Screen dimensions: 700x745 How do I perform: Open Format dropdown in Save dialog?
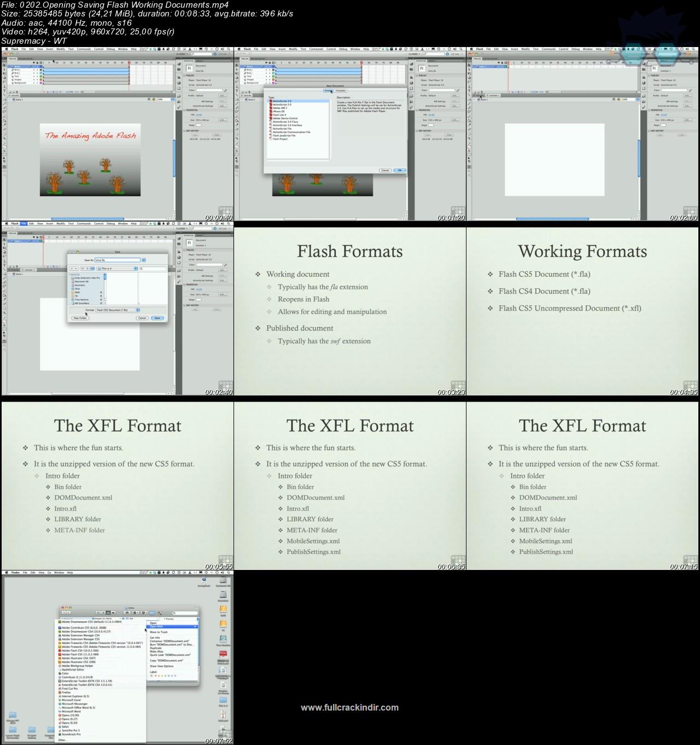coord(118,310)
